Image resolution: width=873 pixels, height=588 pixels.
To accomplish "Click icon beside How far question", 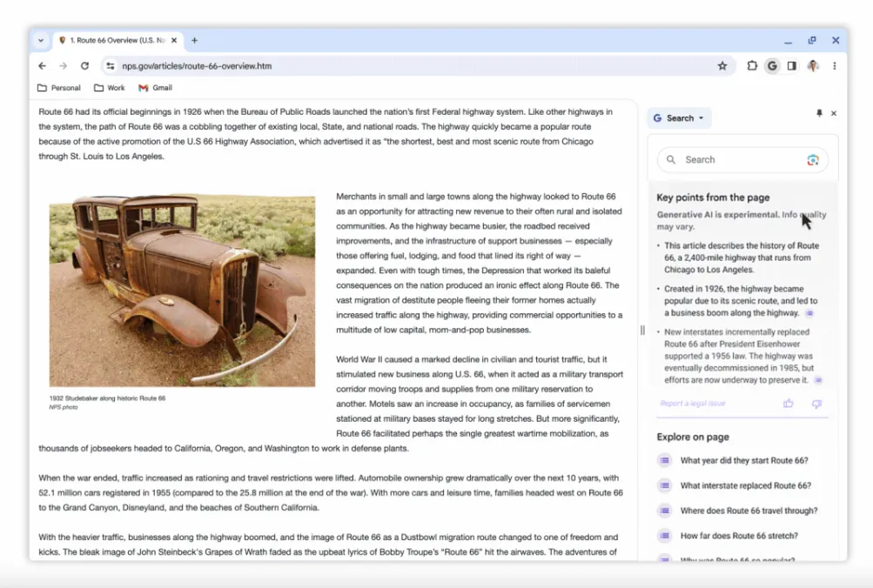I will 664,535.
